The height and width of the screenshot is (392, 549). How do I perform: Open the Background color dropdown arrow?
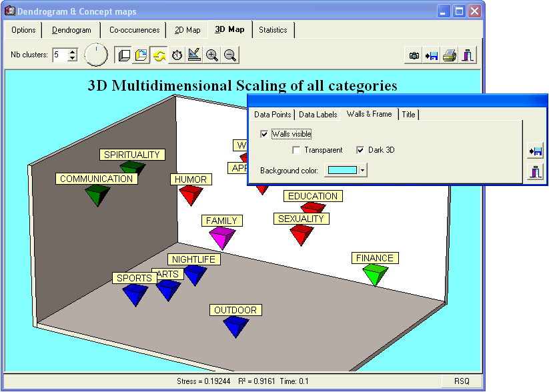coord(362,171)
